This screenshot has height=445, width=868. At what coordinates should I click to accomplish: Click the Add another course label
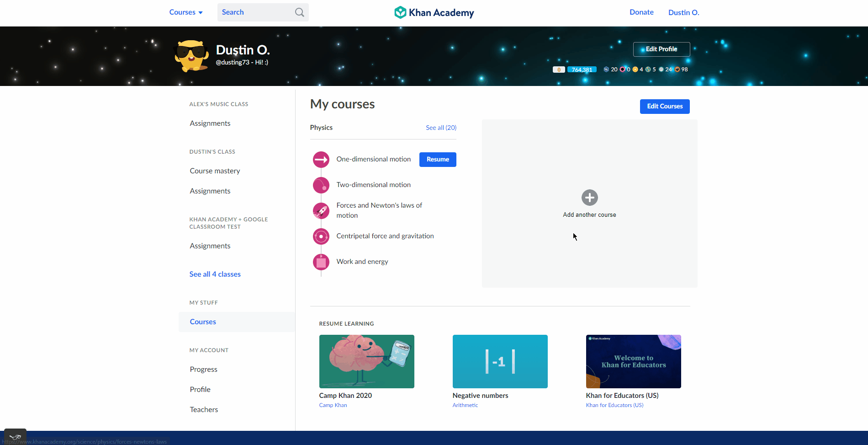pos(589,214)
